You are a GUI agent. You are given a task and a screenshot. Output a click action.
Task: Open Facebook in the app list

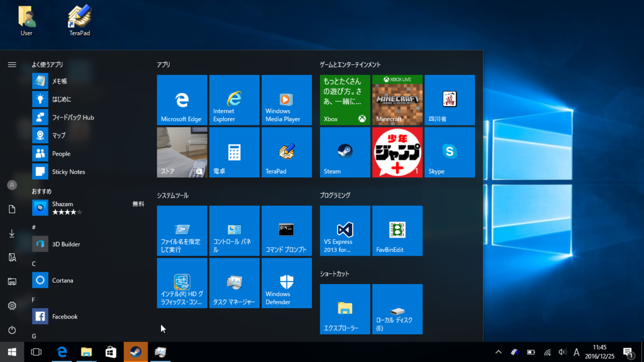[88, 316]
